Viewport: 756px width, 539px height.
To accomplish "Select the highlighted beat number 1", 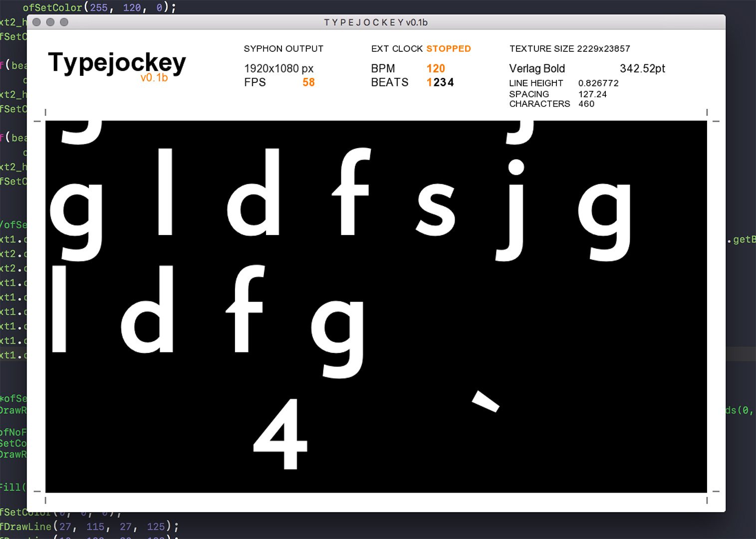I will tap(429, 82).
